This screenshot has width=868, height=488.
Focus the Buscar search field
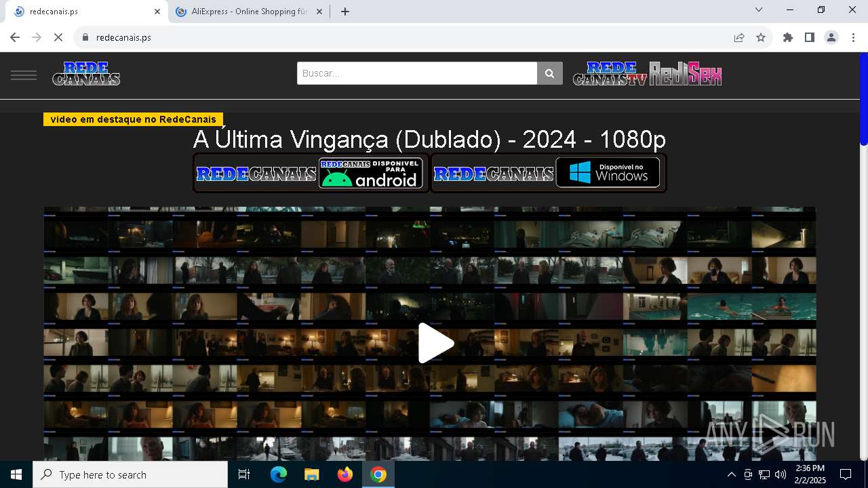coord(417,73)
